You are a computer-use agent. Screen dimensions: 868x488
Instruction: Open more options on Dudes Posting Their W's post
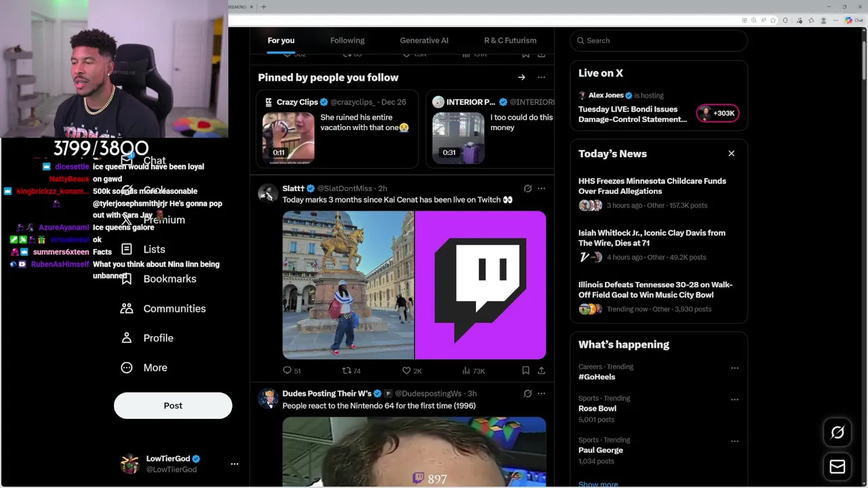click(541, 393)
